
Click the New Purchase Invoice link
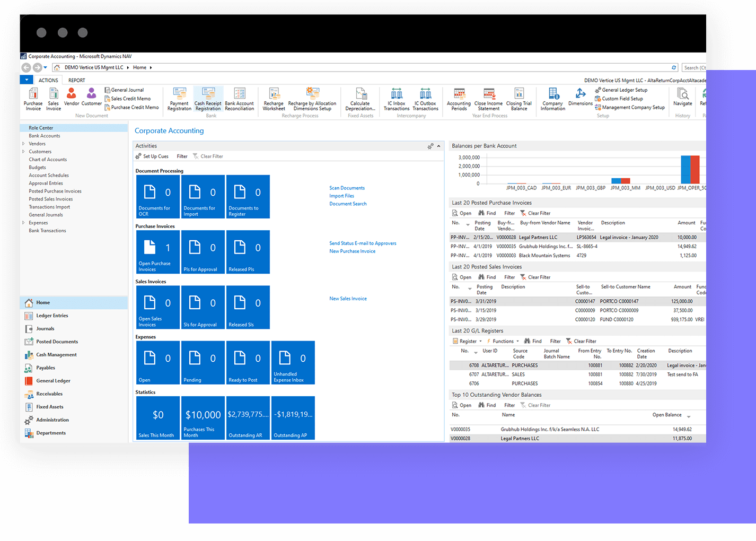pyautogui.click(x=352, y=251)
